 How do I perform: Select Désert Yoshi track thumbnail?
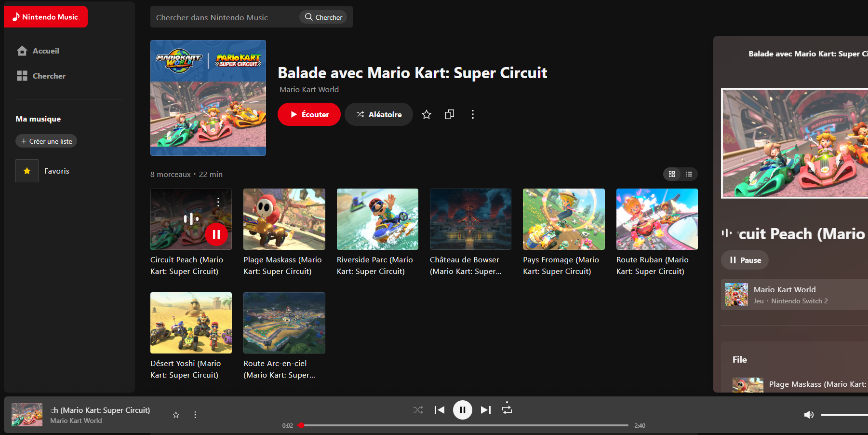coord(191,323)
